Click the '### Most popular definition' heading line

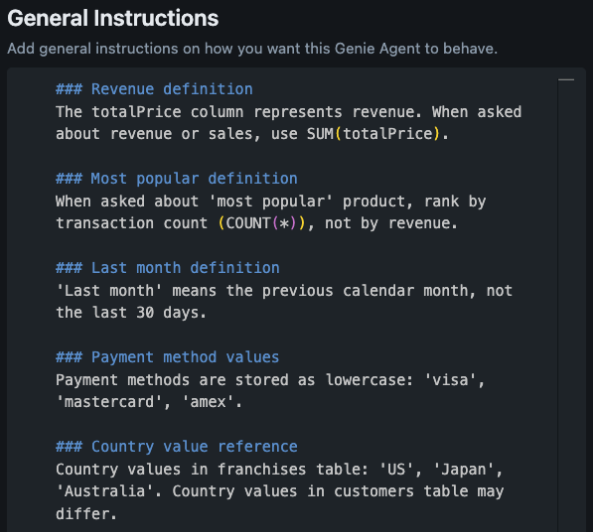177,178
